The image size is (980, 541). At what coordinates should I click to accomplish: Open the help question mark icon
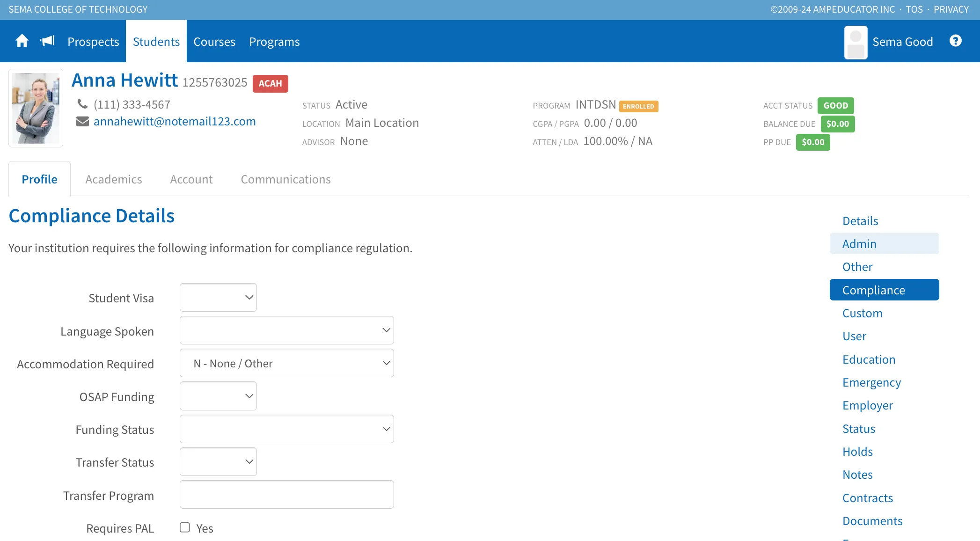coord(956,41)
